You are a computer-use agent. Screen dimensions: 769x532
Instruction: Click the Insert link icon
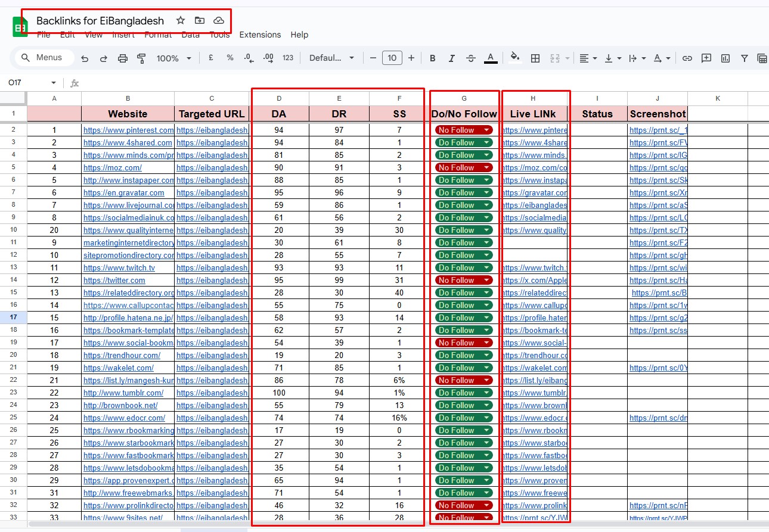687,58
